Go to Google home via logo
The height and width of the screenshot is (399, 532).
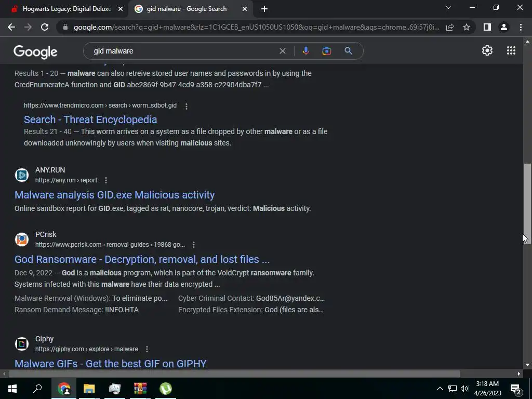pyautogui.click(x=35, y=51)
